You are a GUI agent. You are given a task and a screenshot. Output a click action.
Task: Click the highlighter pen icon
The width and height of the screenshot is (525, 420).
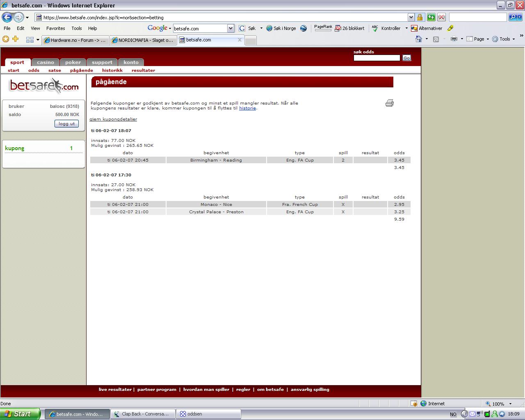(450, 28)
